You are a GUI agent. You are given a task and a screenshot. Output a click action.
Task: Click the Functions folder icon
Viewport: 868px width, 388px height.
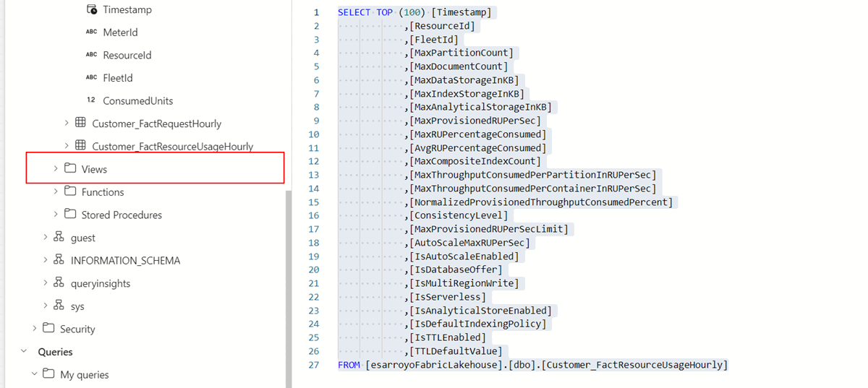click(x=69, y=191)
